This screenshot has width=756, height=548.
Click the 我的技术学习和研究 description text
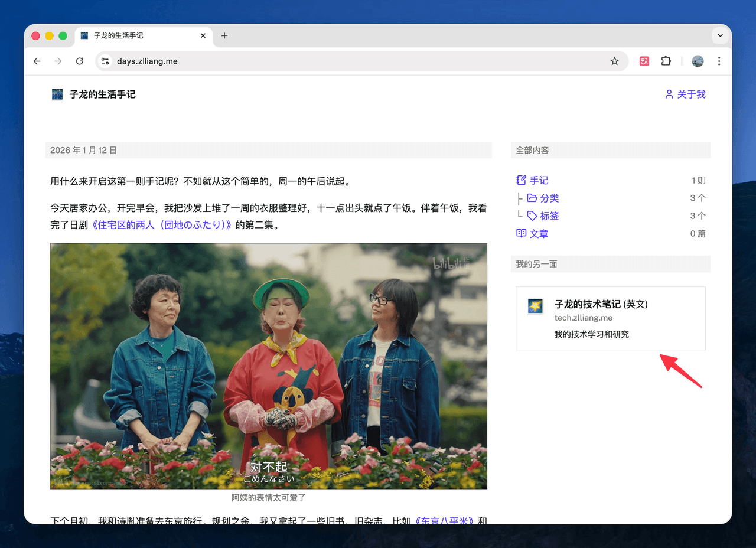592,334
